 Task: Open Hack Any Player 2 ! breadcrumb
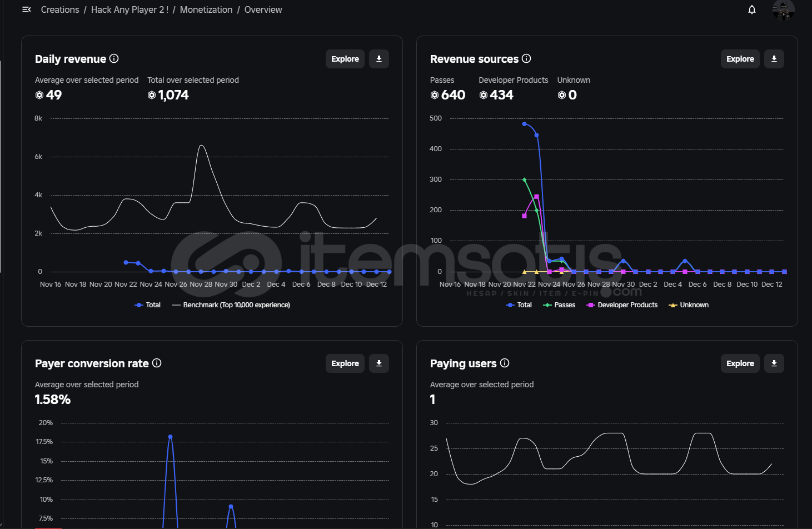pos(129,9)
